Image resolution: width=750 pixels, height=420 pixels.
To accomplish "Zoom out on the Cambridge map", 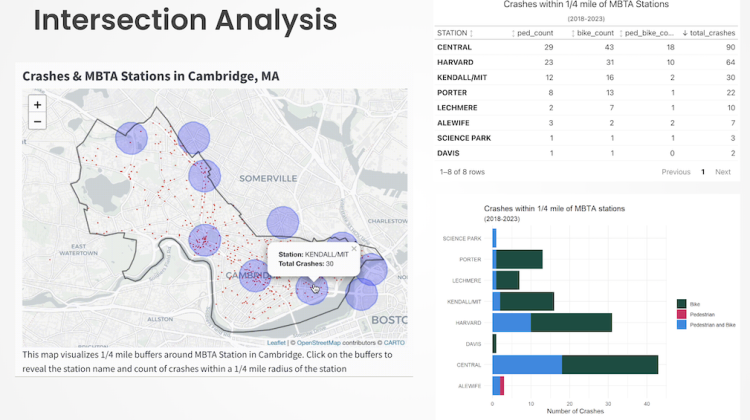I will [37, 122].
